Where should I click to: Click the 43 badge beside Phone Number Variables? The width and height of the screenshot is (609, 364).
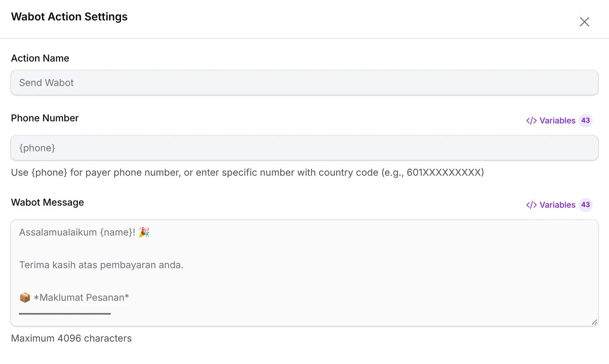(586, 120)
